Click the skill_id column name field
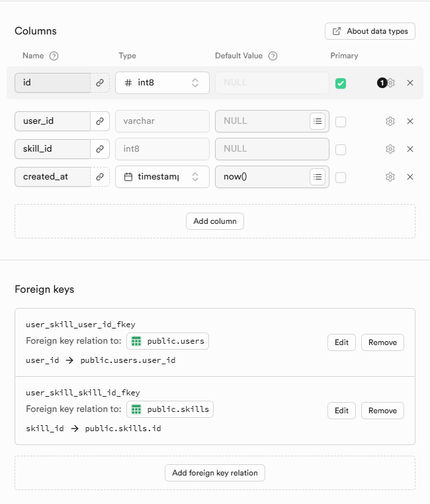This screenshot has width=430, height=504. tap(52, 149)
